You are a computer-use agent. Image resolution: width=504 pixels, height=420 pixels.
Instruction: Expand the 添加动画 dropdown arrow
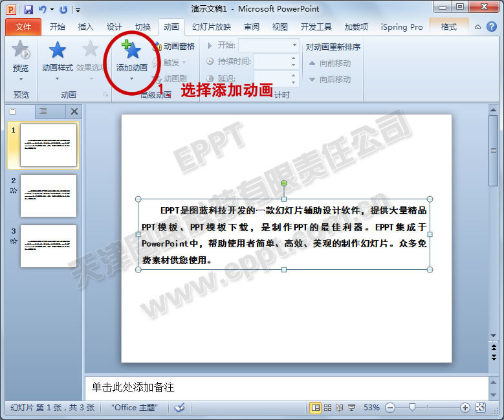[131, 79]
